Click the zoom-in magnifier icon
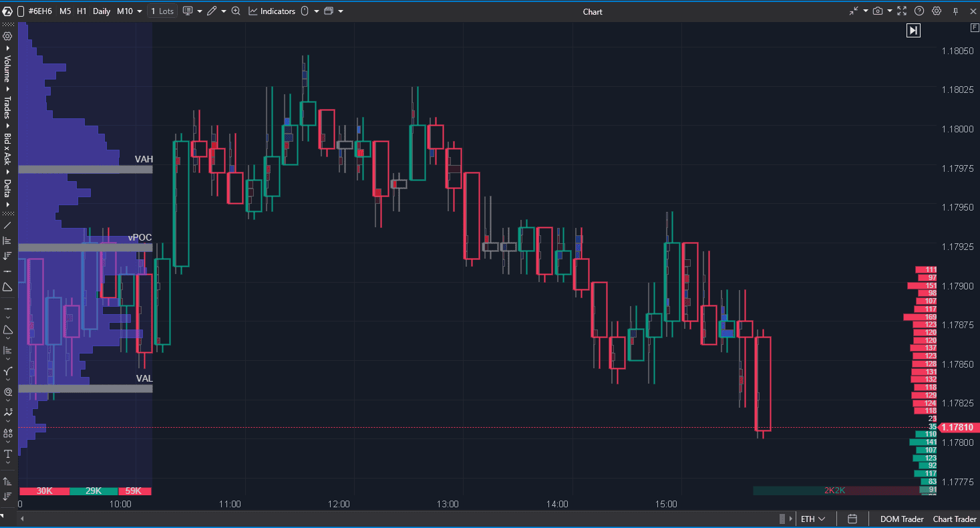The image size is (980, 528). coord(236,11)
